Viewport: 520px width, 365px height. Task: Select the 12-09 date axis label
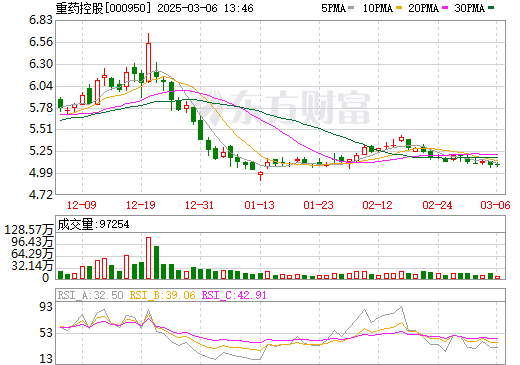tap(82, 205)
